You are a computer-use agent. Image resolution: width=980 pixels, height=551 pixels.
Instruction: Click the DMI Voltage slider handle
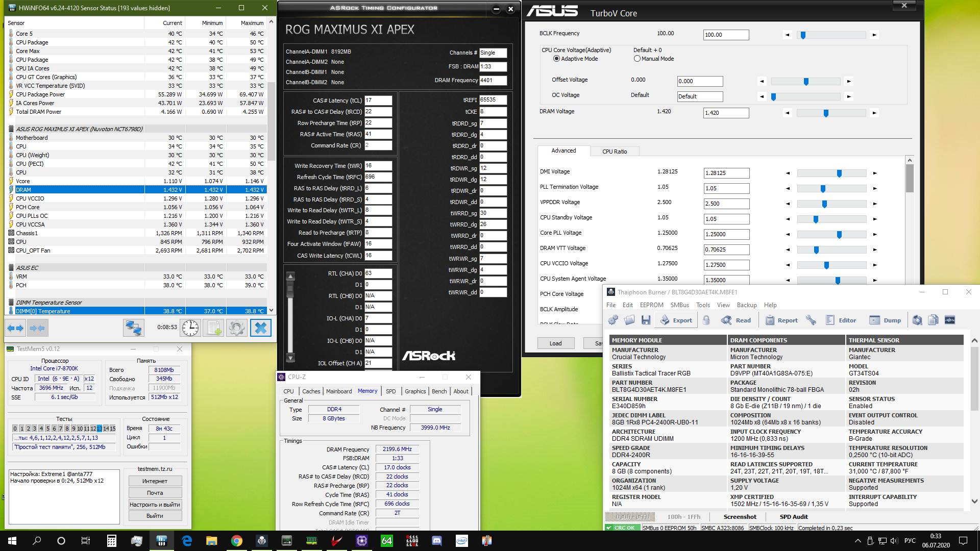(839, 173)
